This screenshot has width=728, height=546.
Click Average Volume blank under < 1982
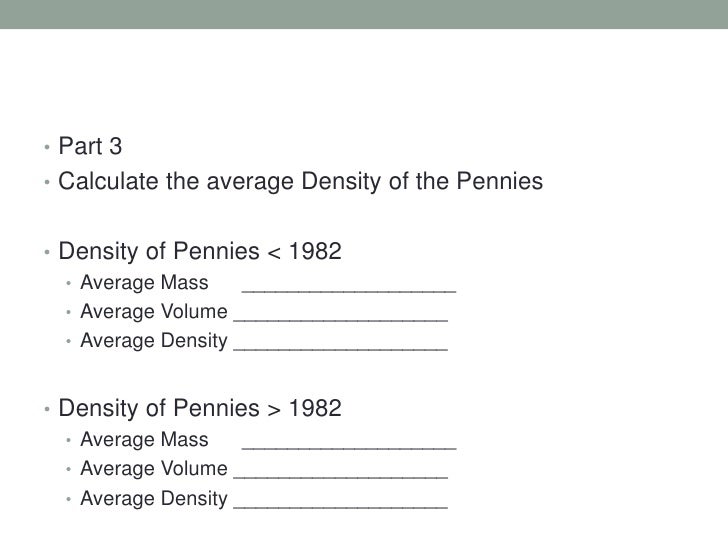click(x=340, y=314)
